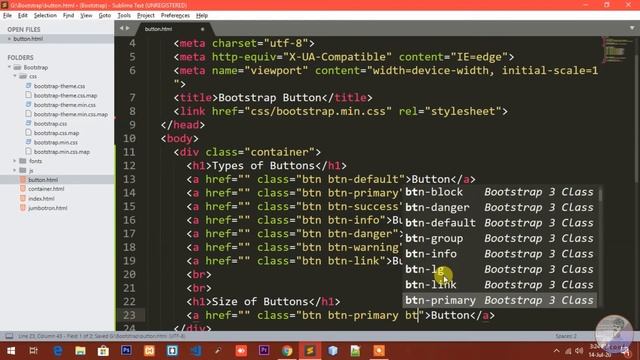Open the Edit menu
Image resolution: width=640 pixels, height=360 pixels.
coord(22,16)
